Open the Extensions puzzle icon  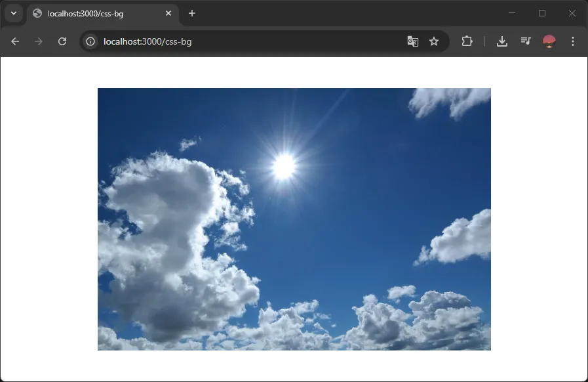[x=467, y=41]
